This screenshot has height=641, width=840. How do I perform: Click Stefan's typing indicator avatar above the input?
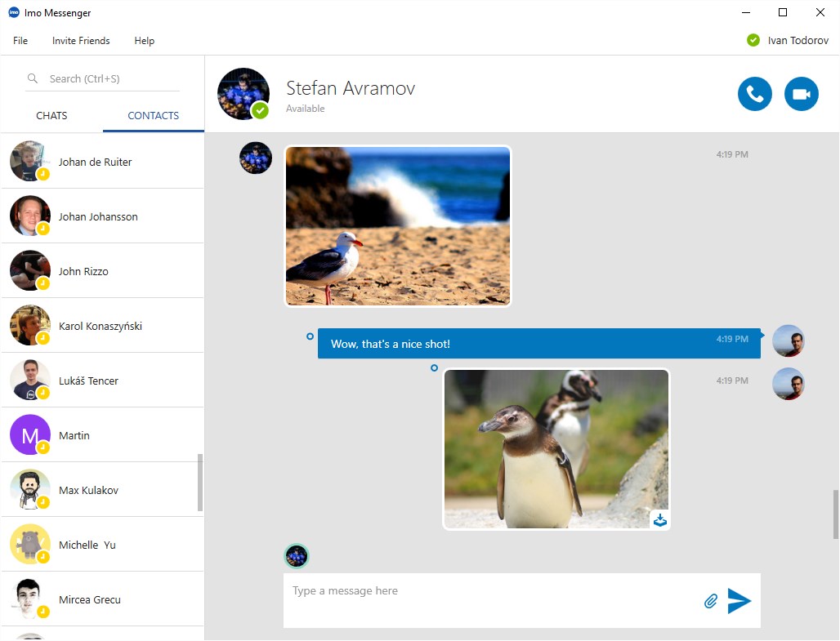[296, 556]
